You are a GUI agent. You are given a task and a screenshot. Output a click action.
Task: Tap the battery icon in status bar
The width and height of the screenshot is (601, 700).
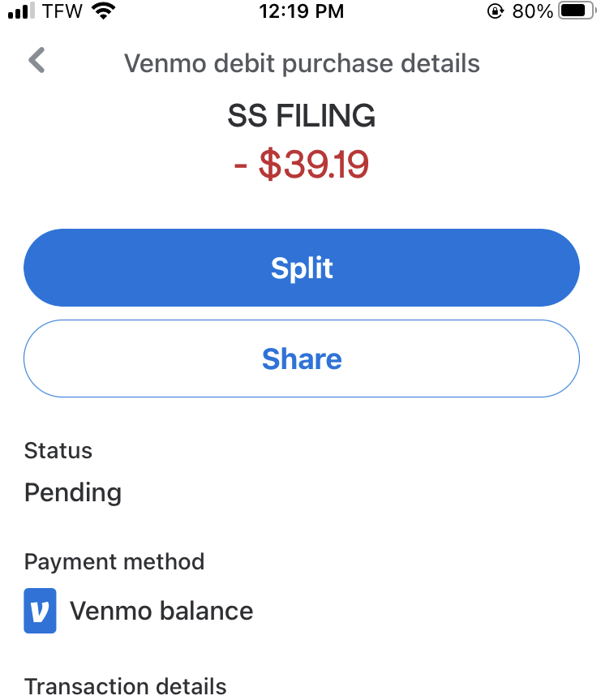coord(577,11)
